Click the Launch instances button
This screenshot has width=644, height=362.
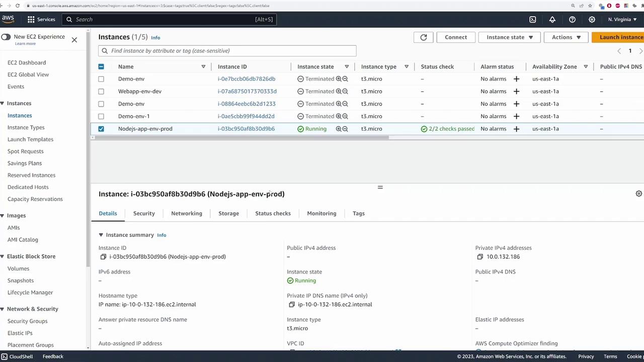point(618,37)
